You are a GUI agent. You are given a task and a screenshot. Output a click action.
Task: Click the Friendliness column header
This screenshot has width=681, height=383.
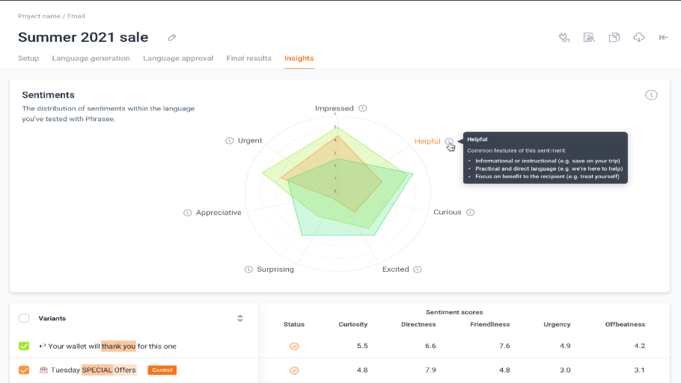[489, 324]
